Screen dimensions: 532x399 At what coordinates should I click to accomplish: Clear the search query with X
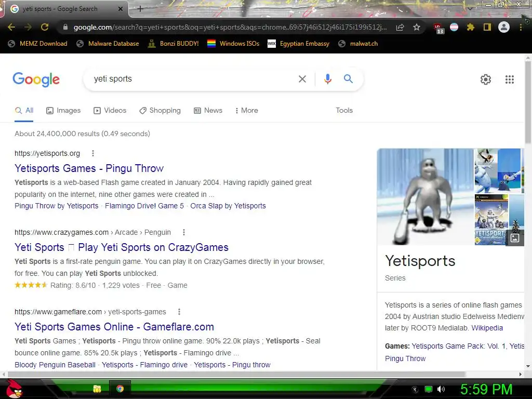coord(302,79)
